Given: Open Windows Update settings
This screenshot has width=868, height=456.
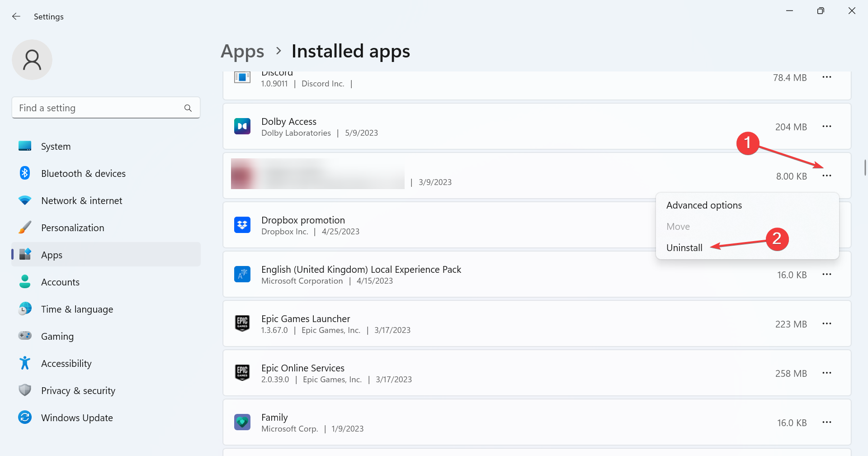Looking at the screenshot, I should pyautogui.click(x=106, y=418).
